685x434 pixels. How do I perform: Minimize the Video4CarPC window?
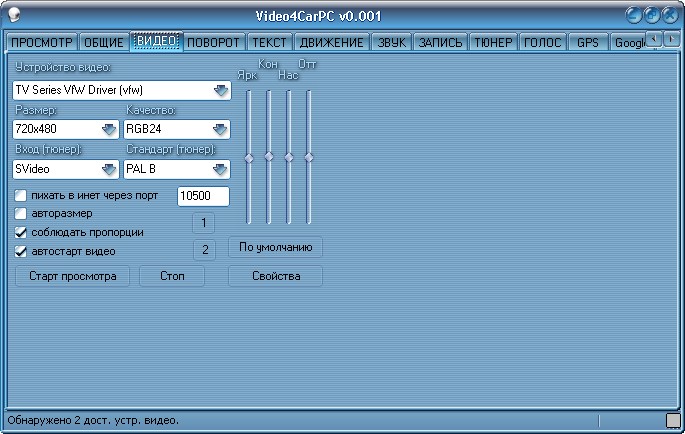635,16
